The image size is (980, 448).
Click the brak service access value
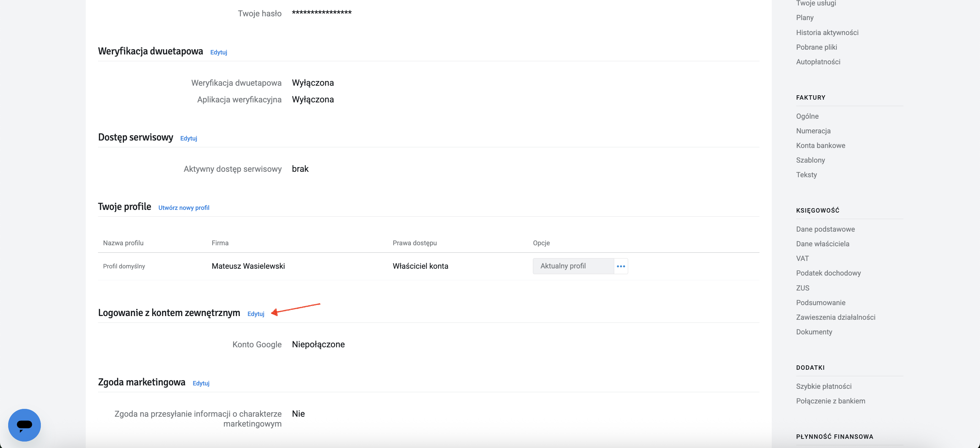(x=300, y=169)
